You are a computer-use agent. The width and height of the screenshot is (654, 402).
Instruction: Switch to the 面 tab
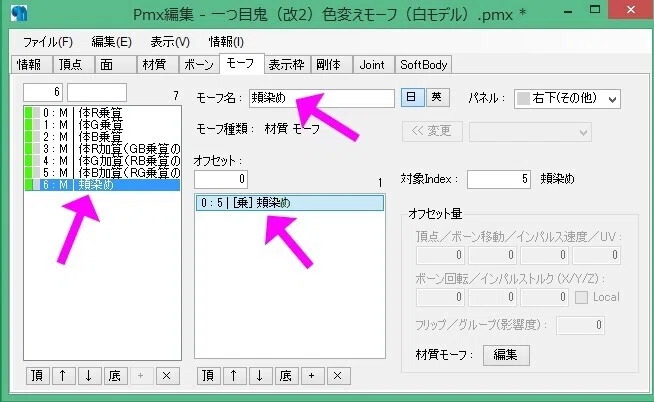coord(116,65)
